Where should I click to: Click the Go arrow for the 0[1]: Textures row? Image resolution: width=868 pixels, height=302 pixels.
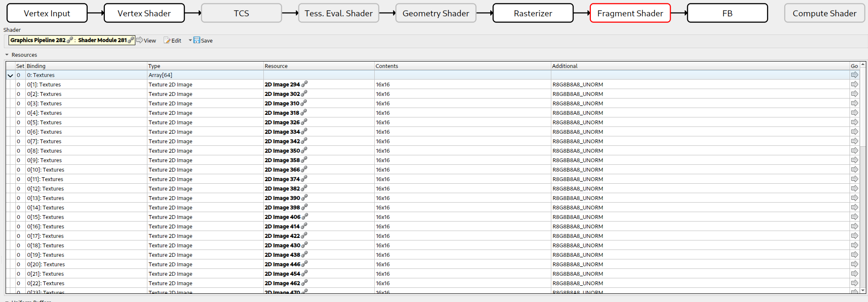click(854, 84)
